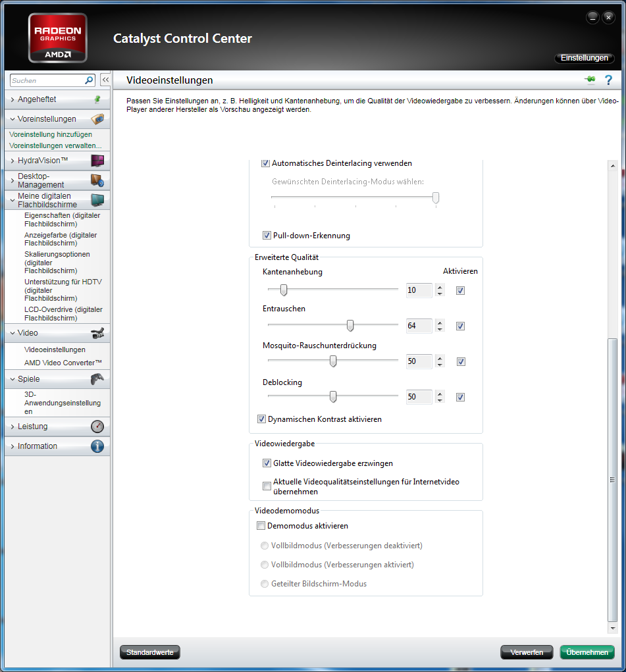Click the search magnifier icon
The image size is (626, 672).
pos(90,80)
